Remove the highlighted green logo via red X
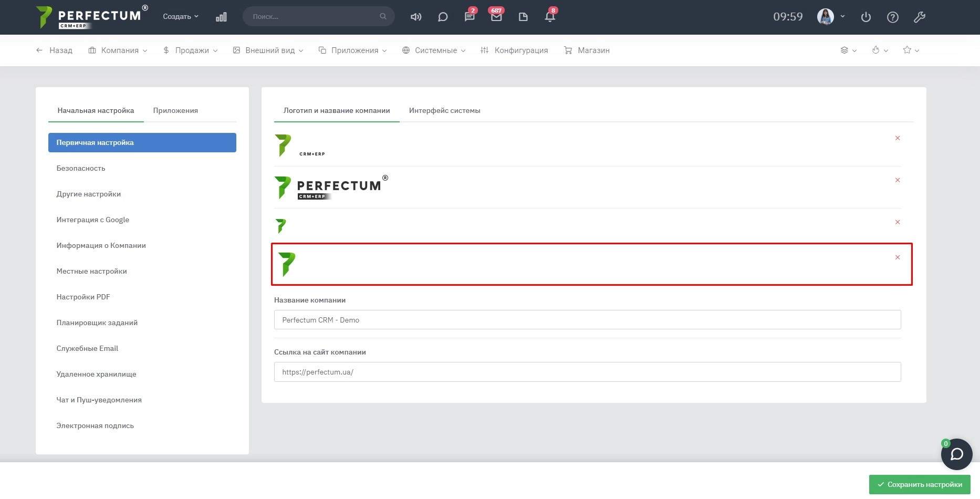 click(898, 257)
